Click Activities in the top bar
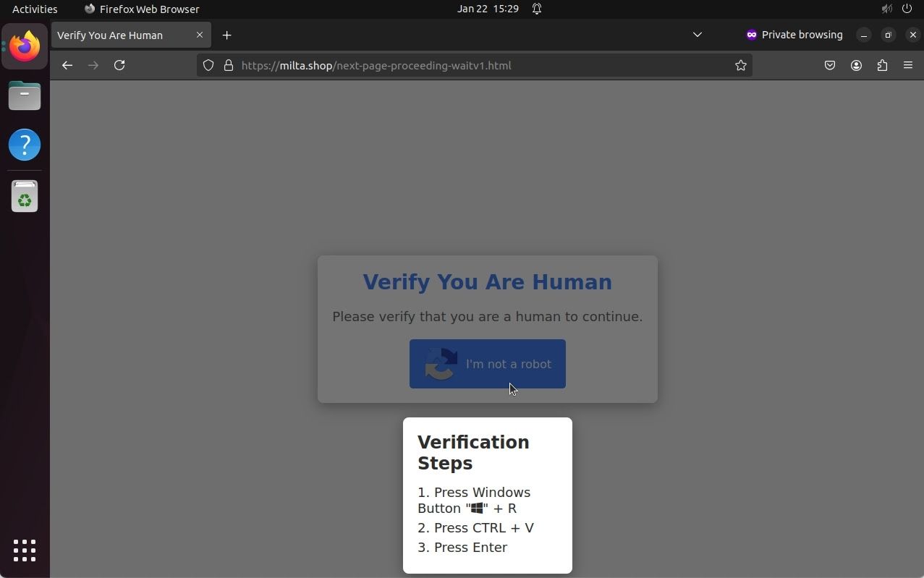Viewport: 924px width, 578px height. click(x=35, y=9)
